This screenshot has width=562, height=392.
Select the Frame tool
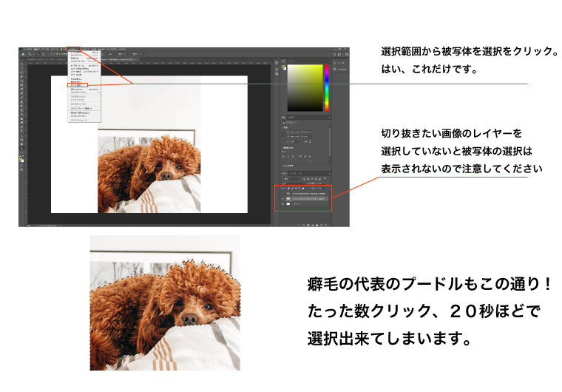(x=21, y=85)
